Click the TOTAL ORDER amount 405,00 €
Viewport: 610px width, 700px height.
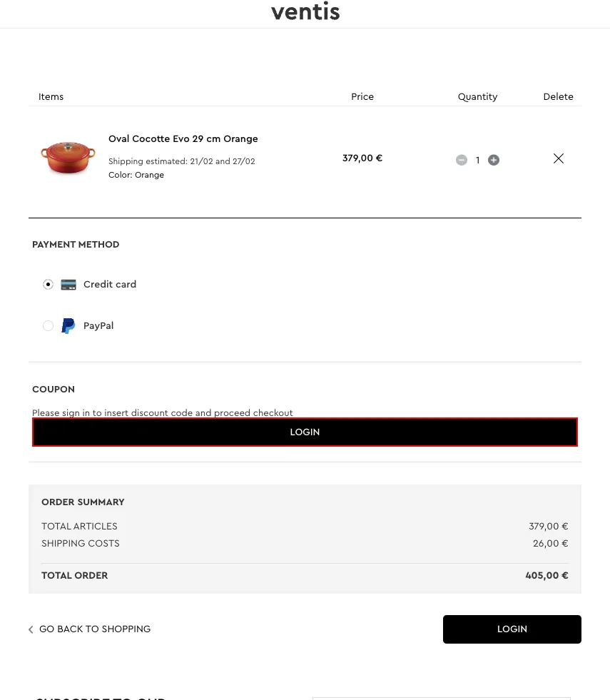(x=547, y=575)
